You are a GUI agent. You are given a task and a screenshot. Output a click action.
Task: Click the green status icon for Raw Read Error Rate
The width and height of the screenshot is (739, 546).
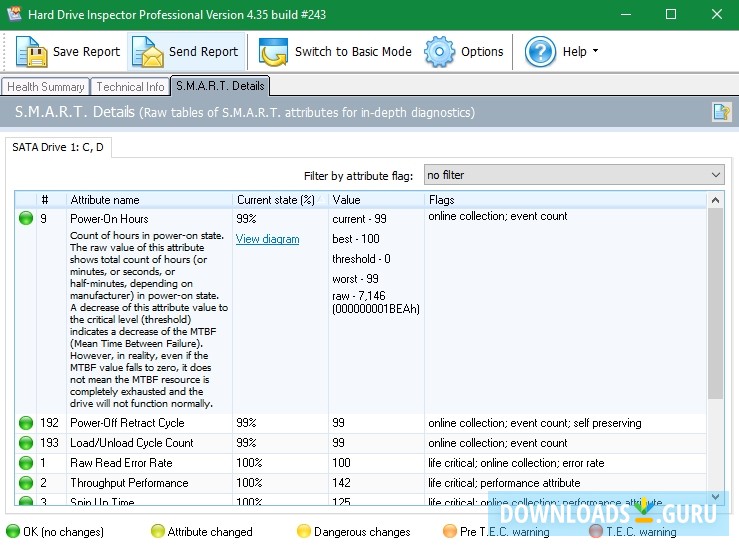tap(26, 463)
